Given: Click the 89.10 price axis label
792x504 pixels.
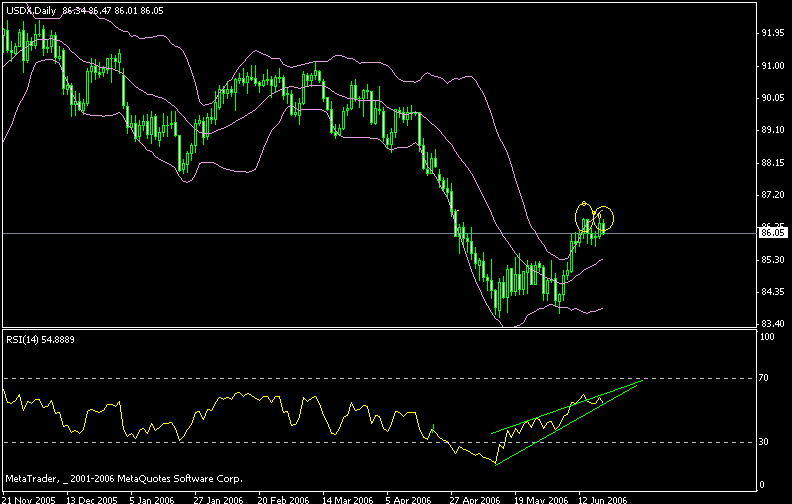Looking at the screenshot, I should tap(773, 130).
